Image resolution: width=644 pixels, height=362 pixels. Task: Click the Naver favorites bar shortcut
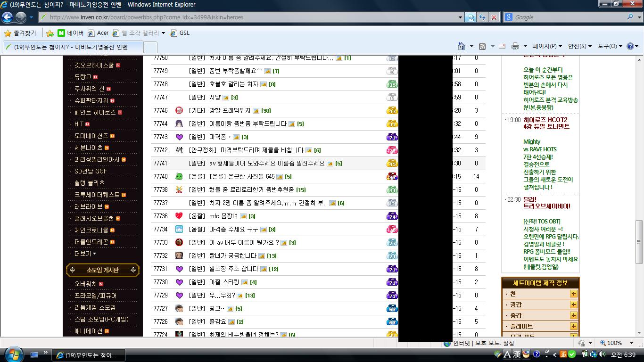(71, 33)
